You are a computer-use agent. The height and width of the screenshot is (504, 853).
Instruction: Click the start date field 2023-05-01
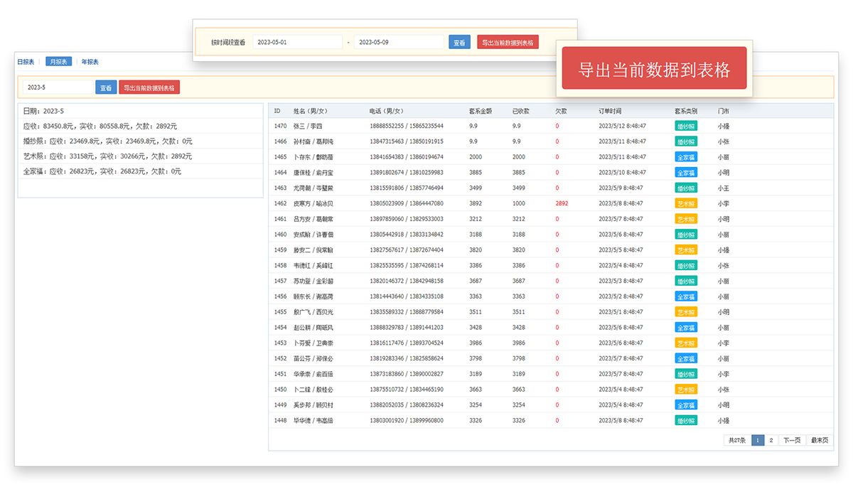click(x=297, y=43)
